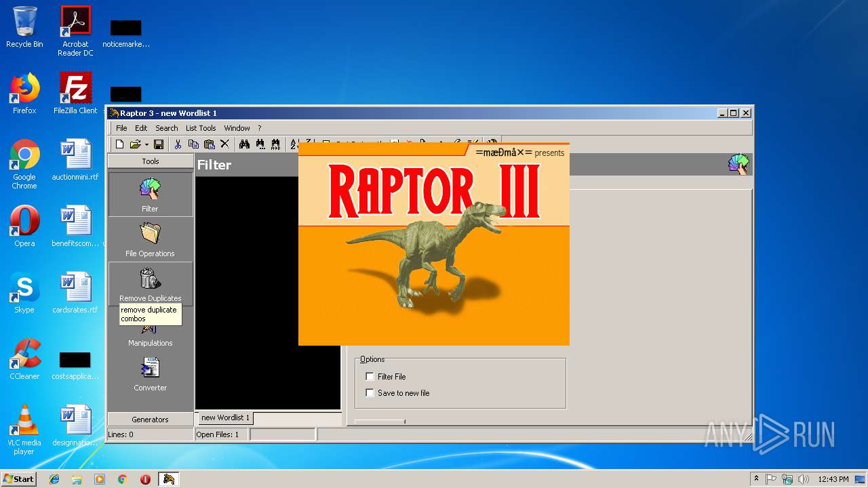
Task: Click the Delete X toolbar icon
Action: [x=224, y=144]
